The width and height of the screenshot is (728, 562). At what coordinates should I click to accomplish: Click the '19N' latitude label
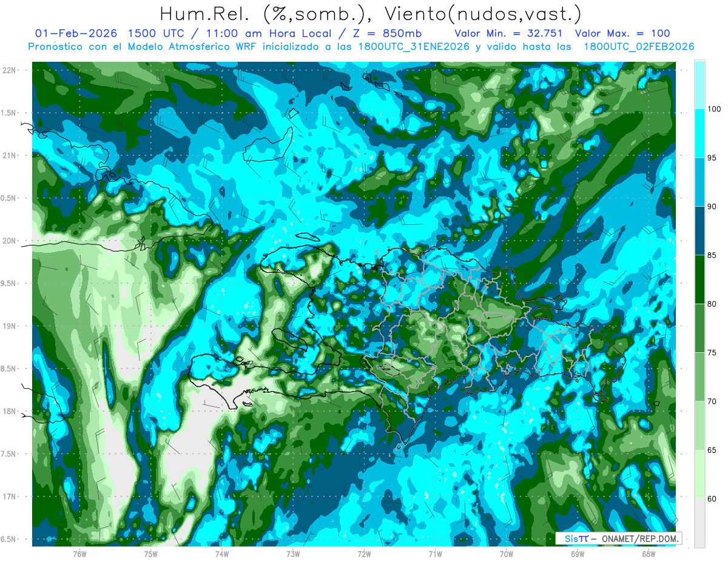click(x=10, y=326)
